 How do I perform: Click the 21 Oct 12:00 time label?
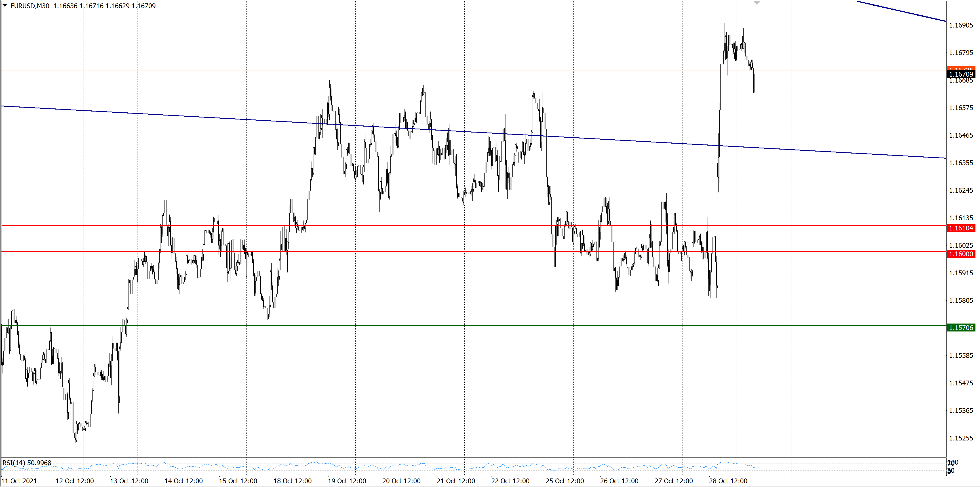click(x=456, y=481)
